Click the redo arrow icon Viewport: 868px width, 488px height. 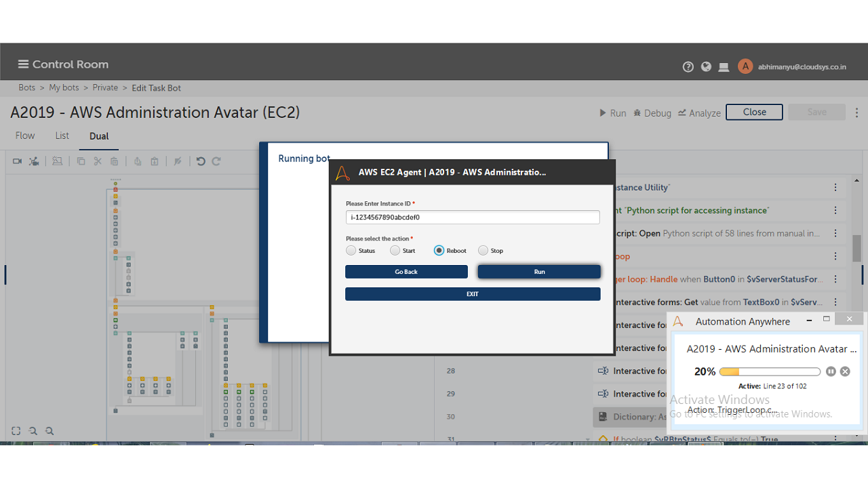click(216, 161)
